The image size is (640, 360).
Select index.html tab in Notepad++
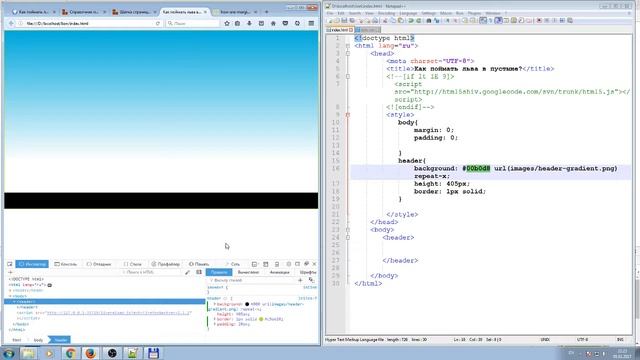coord(340,30)
